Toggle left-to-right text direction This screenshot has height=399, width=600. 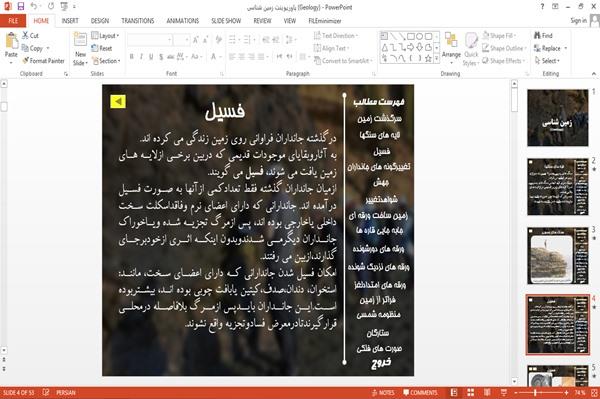279,57
